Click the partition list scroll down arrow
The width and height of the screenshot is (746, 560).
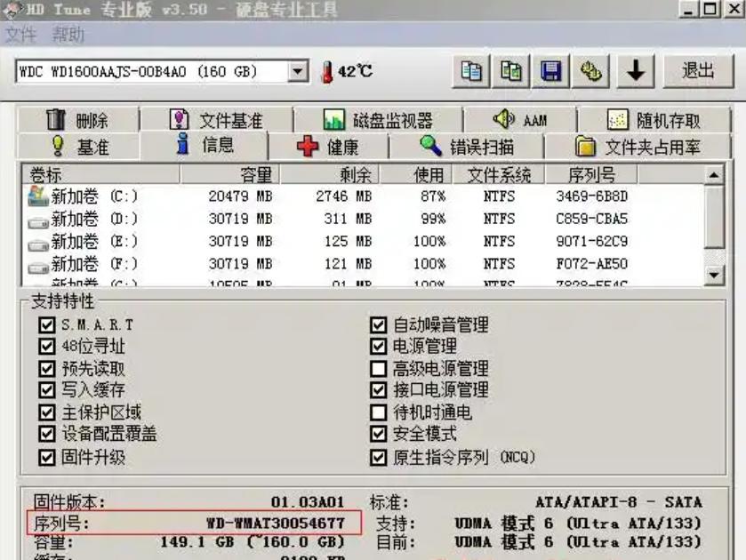pos(714,275)
